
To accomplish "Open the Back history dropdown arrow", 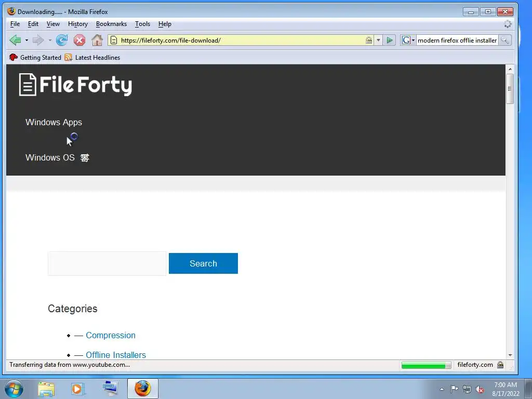I will click(26, 40).
